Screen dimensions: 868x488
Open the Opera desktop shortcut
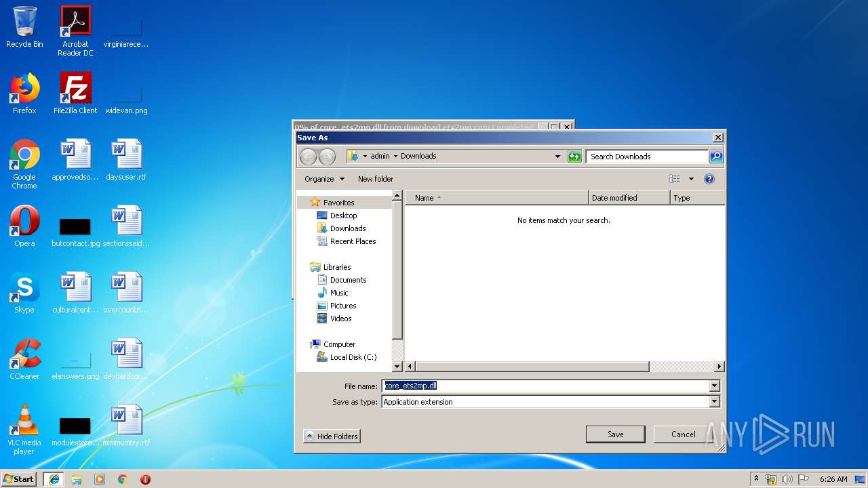(24, 226)
